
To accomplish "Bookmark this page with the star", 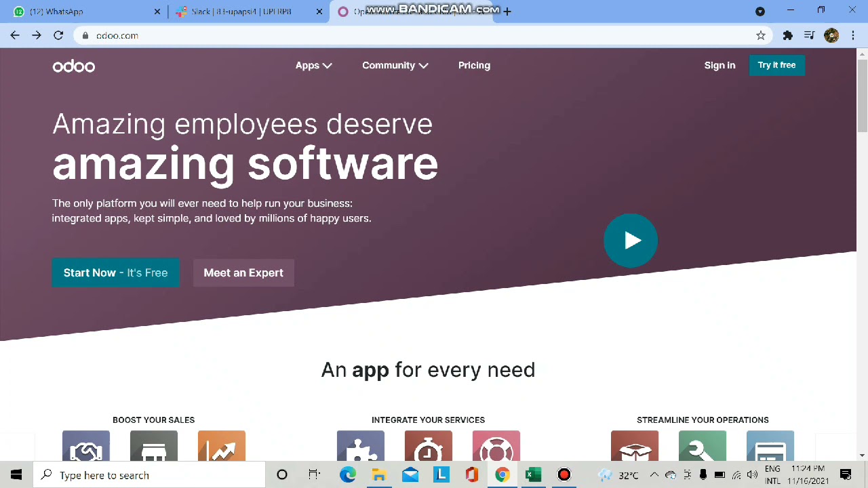I will pyautogui.click(x=761, y=35).
